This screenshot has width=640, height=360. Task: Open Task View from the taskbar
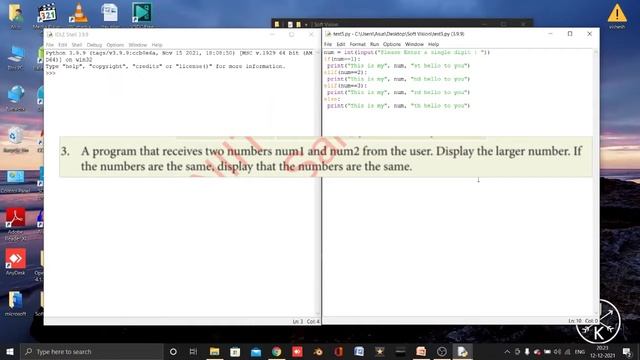click(x=193, y=351)
